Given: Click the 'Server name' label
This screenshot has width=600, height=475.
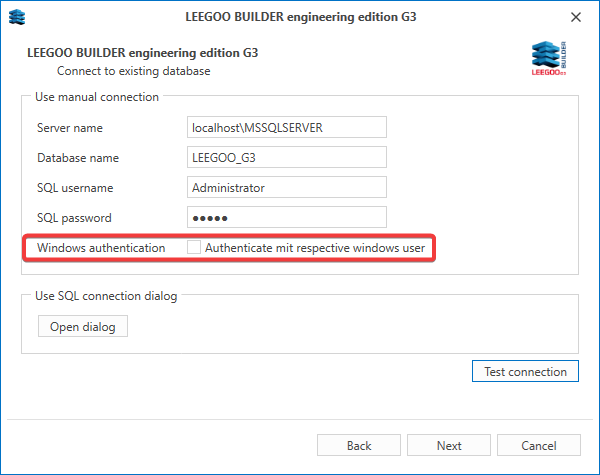Looking at the screenshot, I should click(70, 128).
